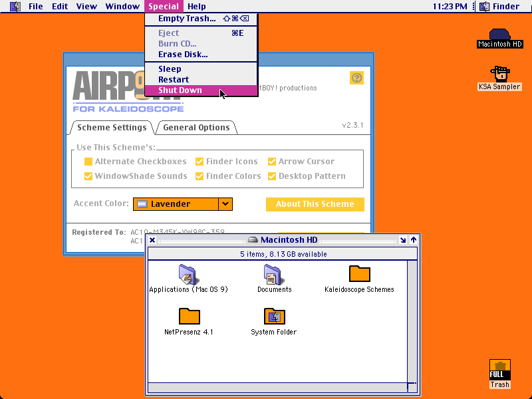The width and height of the screenshot is (532, 399).
Task: Open the Apple menu icon
Action: tap(15, 6)
